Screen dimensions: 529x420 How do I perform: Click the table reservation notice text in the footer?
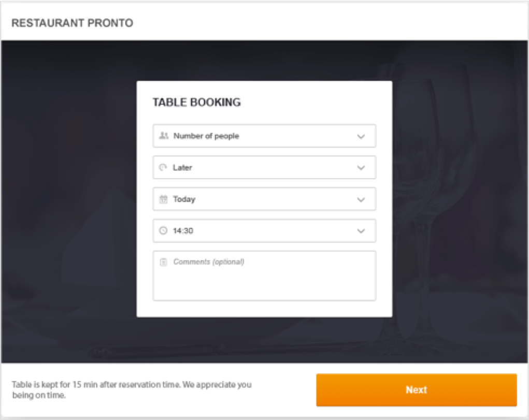click(132, 390)
